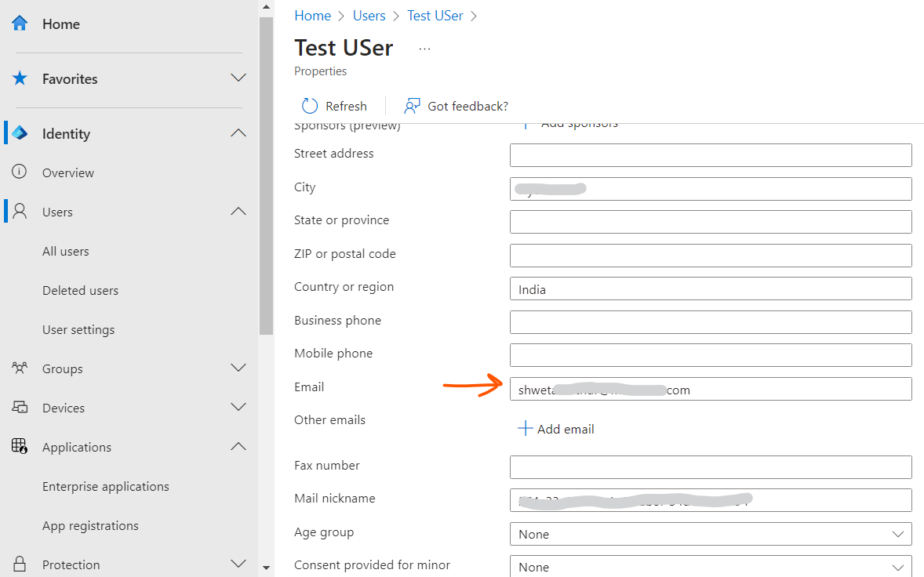The width and height of the screenshot is (924, 577).
Task: Select the Favorites star icon
Action: point(20,78)
